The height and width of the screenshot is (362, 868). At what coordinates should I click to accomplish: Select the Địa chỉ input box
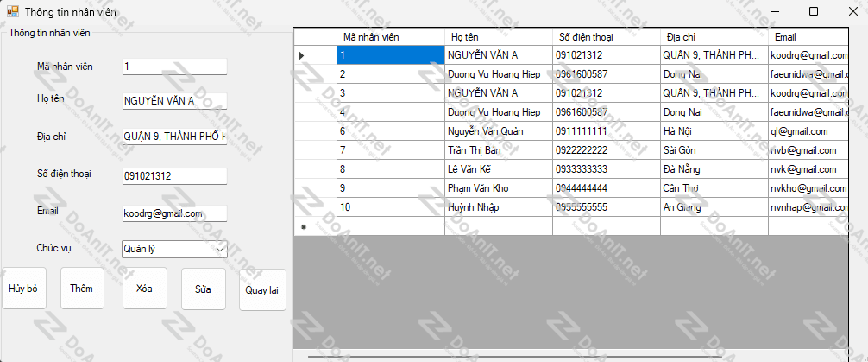[x=174, y=137]
